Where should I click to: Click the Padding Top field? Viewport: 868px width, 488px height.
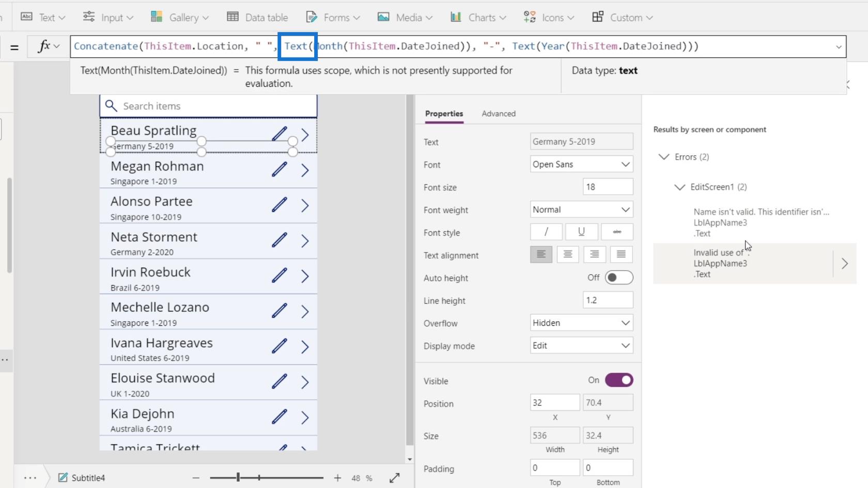(x=555, y=468)
